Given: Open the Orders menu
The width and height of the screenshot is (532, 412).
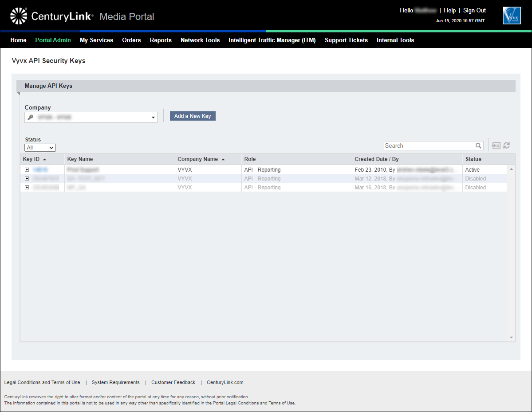Looking at the screenshot, I should pos(131,40).
